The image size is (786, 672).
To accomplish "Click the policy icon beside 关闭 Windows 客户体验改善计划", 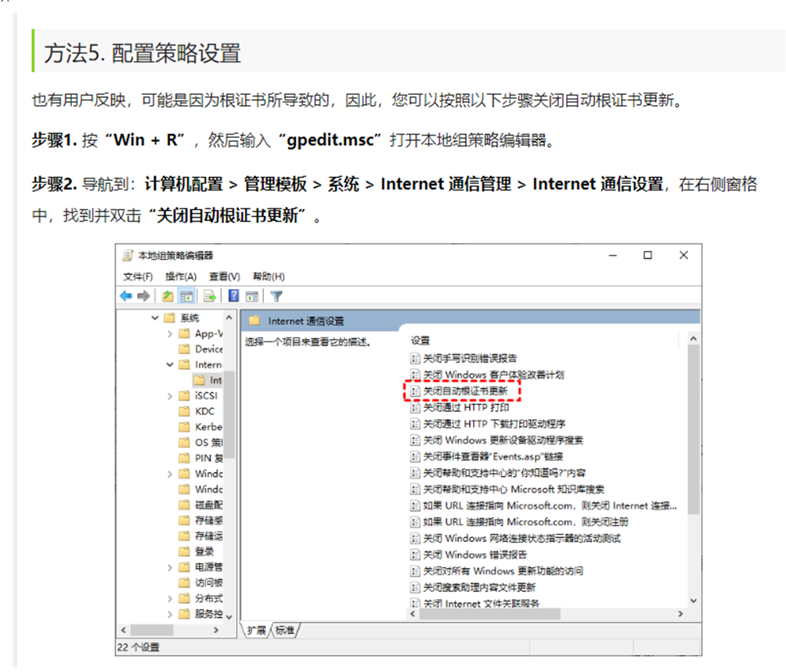I will pyautogui.click(x=415, y=375).
